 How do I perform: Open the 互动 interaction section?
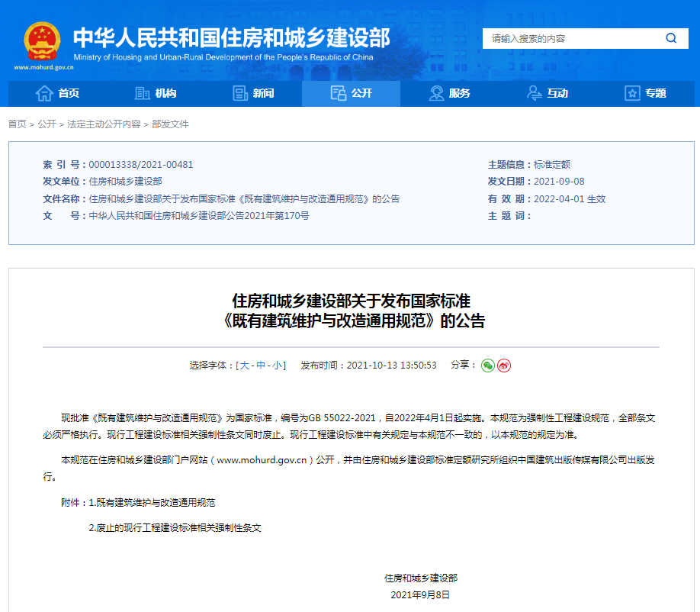click(x=547, y=93)
